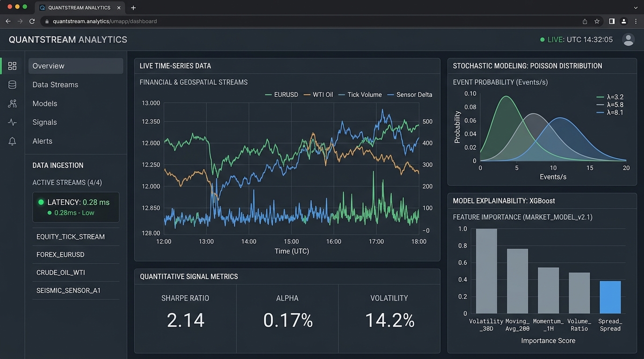Image resolution: width=644 pixels, height=359 pixels.
Task: Click the FEATURE IMPORTANCE (MARKET_MODEL_v2.1) label
Action: pos(523,217)
